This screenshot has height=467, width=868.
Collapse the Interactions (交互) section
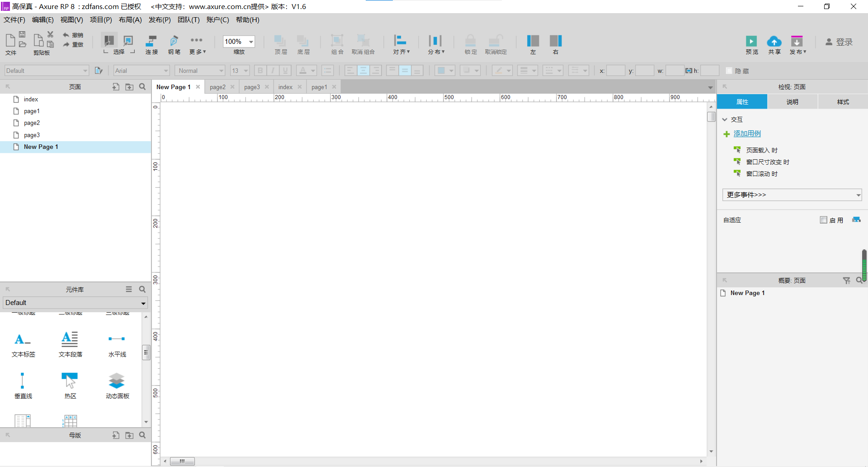725,119
